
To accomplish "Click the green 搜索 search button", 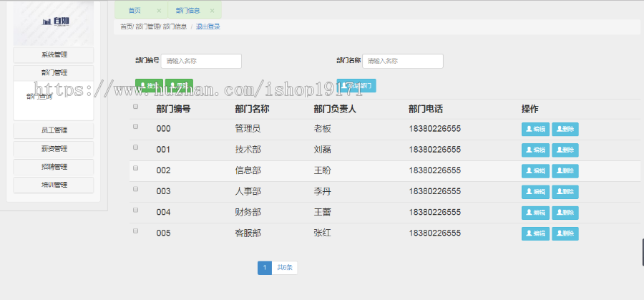I will [x=149, y=85].
